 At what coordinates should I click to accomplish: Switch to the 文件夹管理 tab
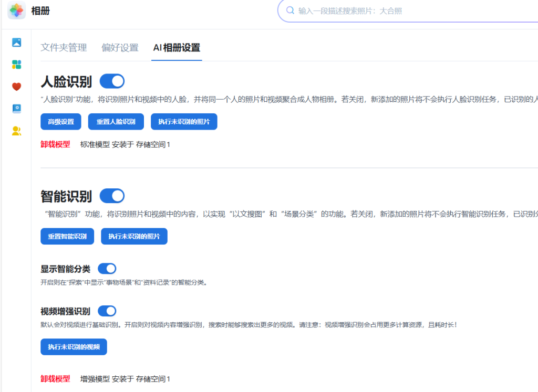[64, 48]
